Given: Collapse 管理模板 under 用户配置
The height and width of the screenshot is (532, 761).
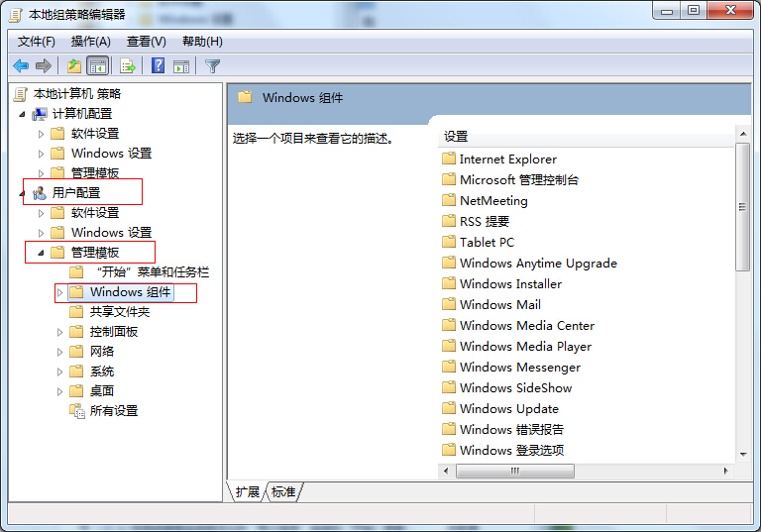Looking at the screenshot, I should pos(41,253).
